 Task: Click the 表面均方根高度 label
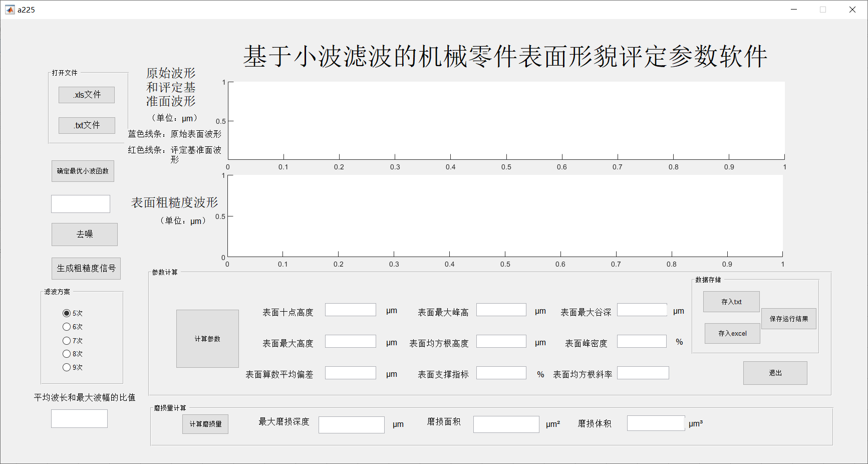(x=439, y=343)
